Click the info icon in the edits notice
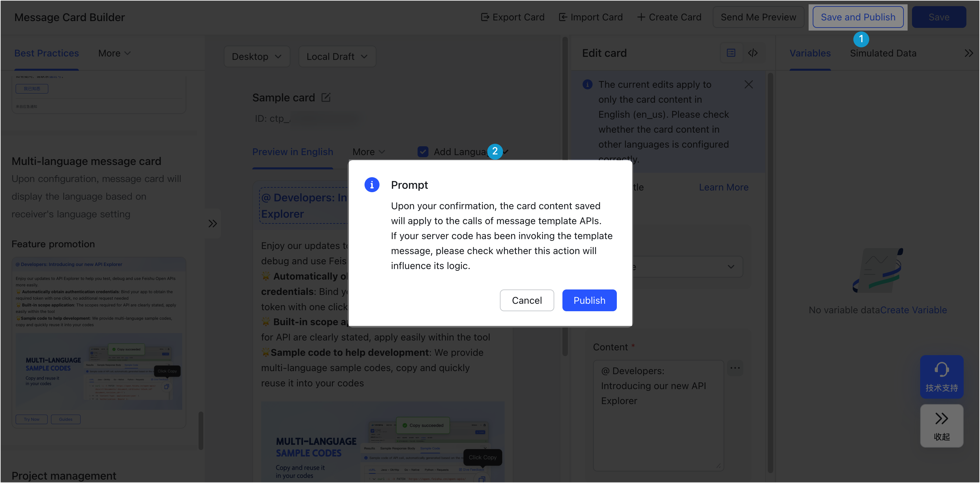The height and width of the screenshot is (483, 980). pyautogui.click(x=587, y=84)
